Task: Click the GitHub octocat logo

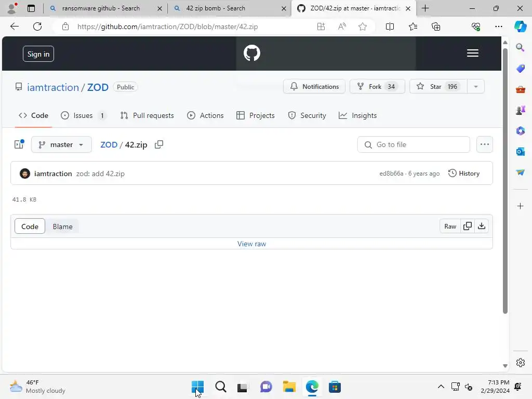Action: click(x=252, y=54)
